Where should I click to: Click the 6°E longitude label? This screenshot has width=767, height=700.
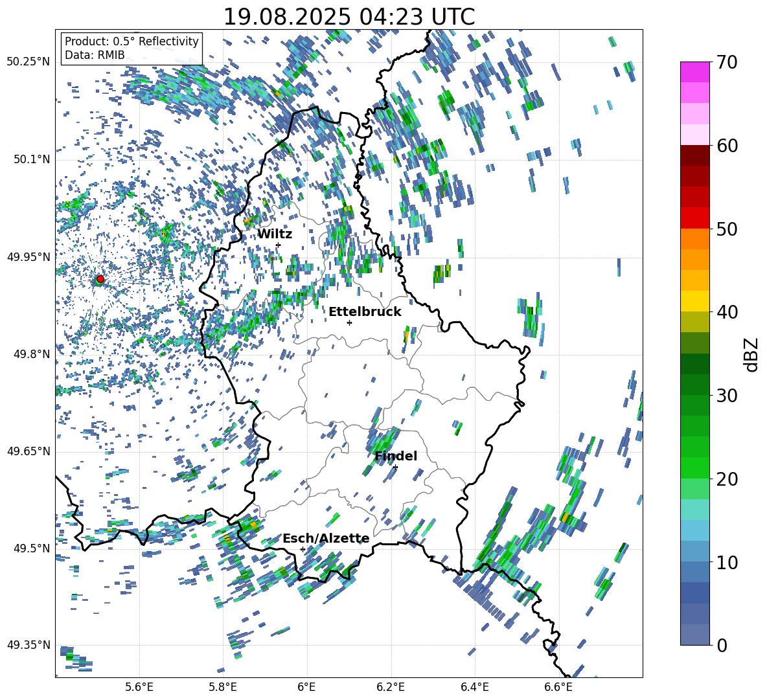(306, 687)
